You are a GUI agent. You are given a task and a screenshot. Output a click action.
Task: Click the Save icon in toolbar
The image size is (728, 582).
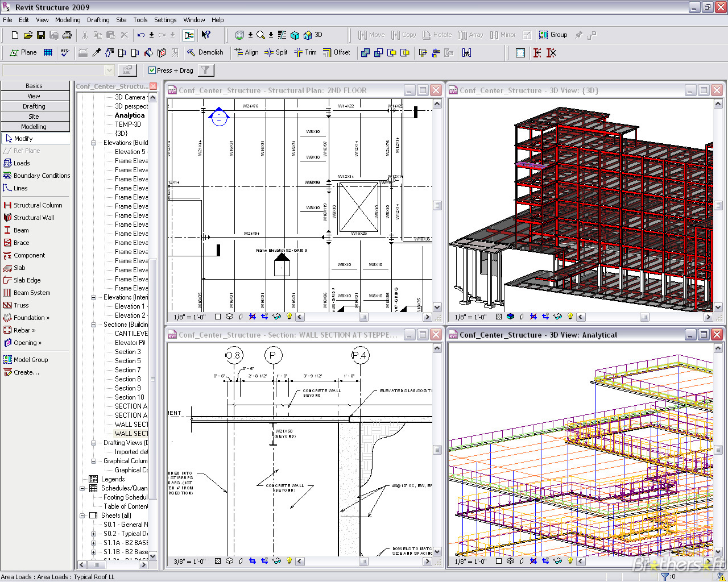coord(41,35)
